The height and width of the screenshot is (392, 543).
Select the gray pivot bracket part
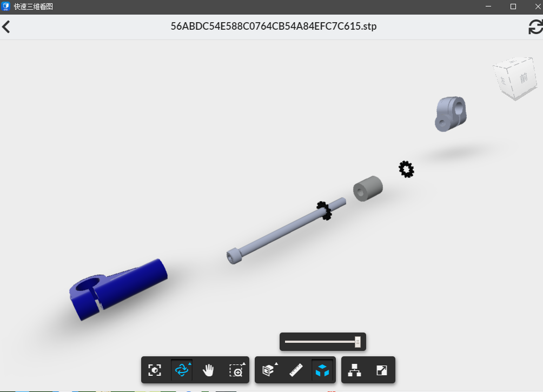451,114
